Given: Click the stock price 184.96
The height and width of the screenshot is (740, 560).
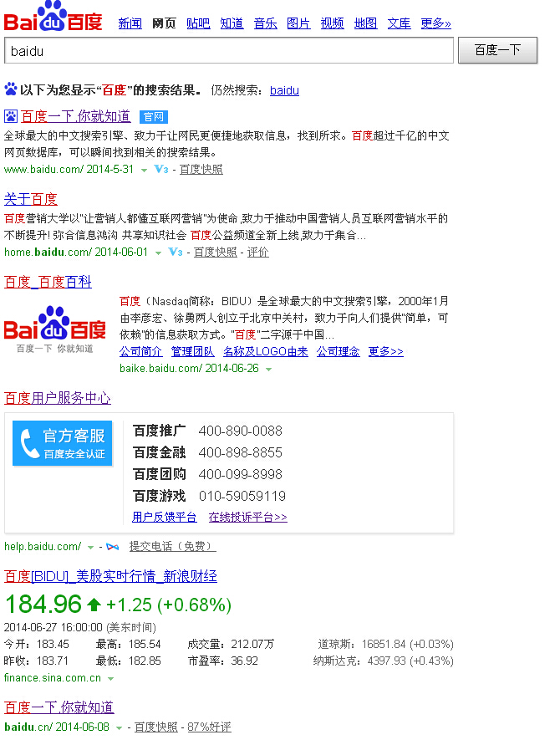Looking at the screenshot, I should (43, 605).
